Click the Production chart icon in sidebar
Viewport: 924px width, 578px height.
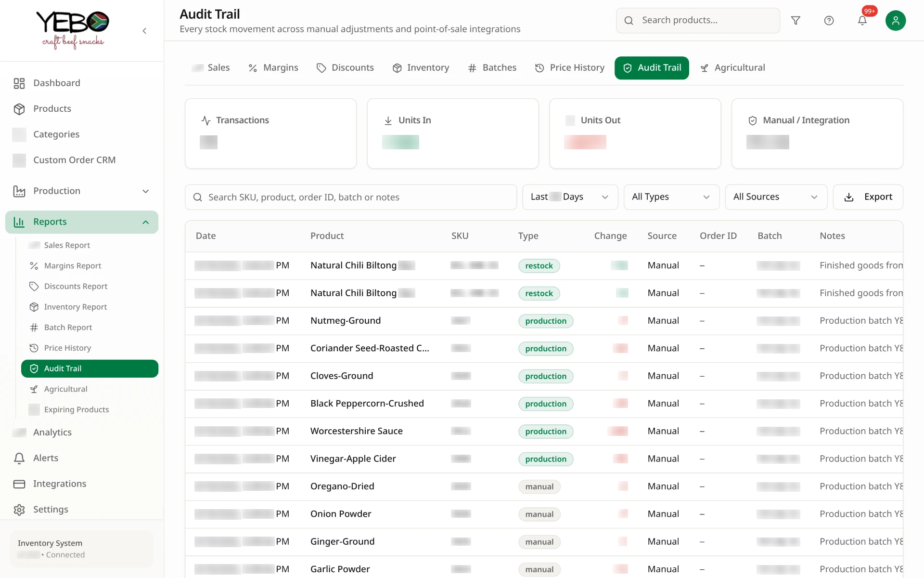[19, 191]
